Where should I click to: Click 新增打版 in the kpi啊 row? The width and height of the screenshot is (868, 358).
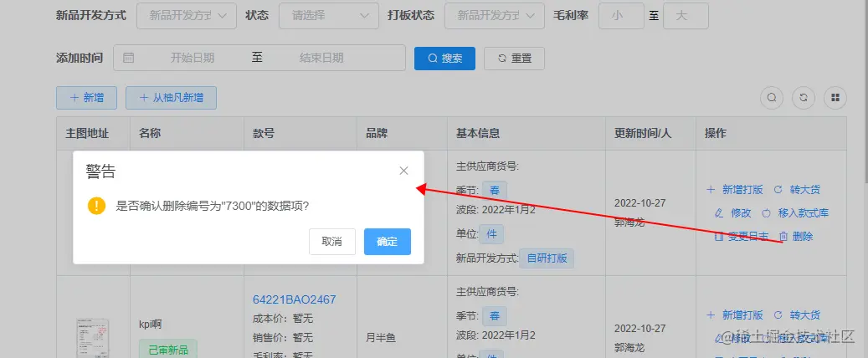735,315
